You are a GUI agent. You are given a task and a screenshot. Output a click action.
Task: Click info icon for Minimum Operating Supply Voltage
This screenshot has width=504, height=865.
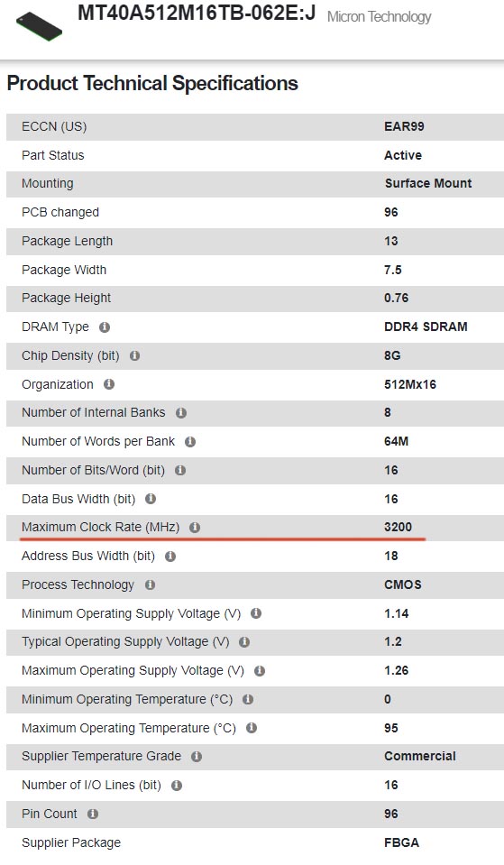(256, 612)
